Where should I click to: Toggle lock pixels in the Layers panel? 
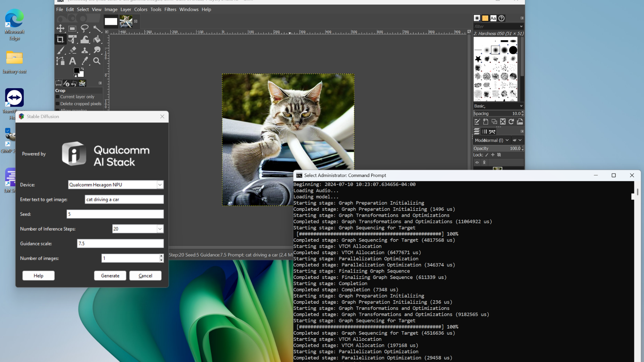click(487, 155)
